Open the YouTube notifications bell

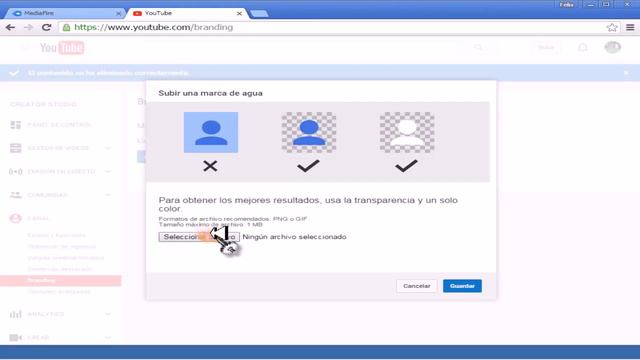583,47
